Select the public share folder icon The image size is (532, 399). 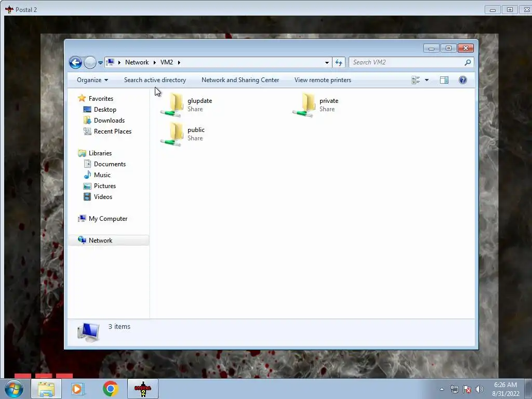click(x=172, y=134)
